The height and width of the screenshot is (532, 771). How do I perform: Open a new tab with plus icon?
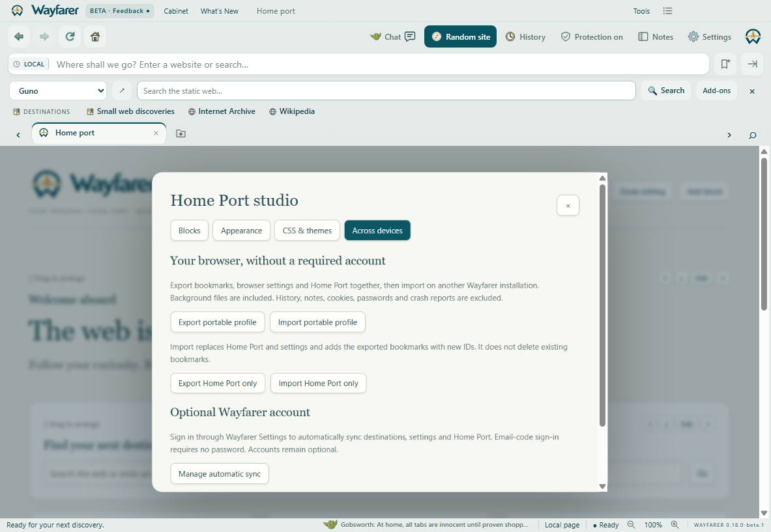[x=181, y=133]
